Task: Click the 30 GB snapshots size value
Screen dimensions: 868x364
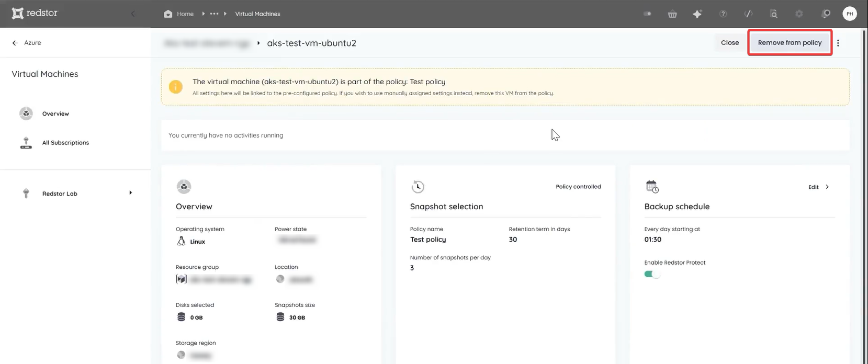Action: click(x=297, y=317)
